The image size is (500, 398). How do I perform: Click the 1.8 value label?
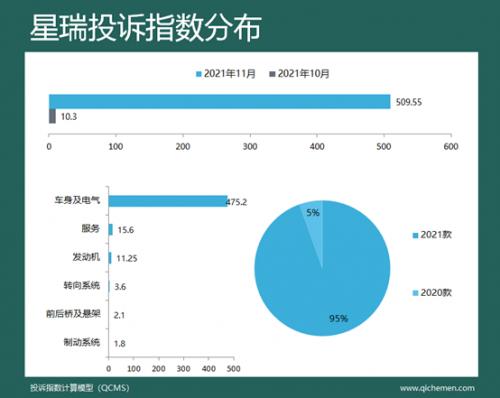coord(120,343)
